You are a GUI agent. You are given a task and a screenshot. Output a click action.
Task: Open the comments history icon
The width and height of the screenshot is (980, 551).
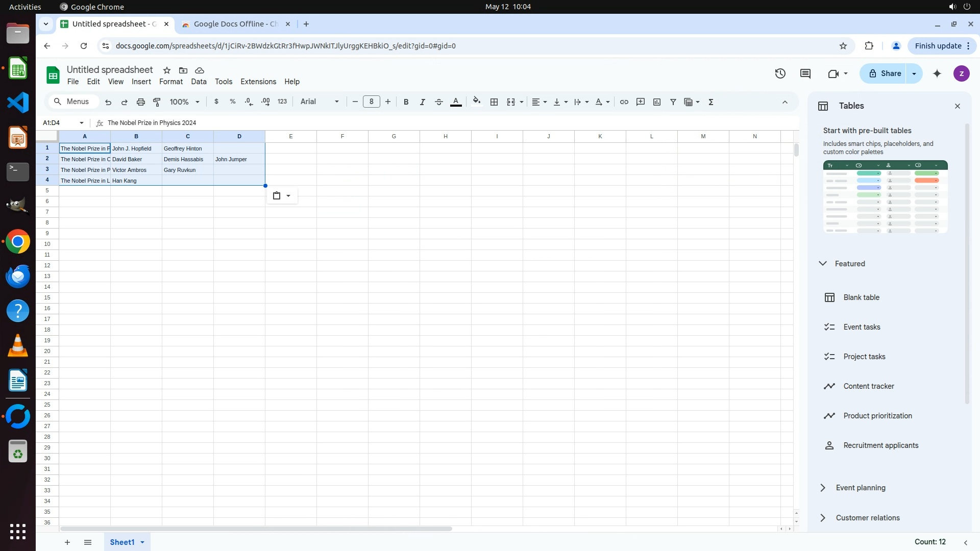coord(805,73)
